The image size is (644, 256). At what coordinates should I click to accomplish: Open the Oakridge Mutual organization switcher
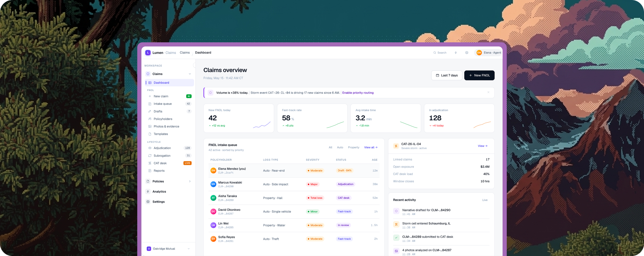coord(168,249)
